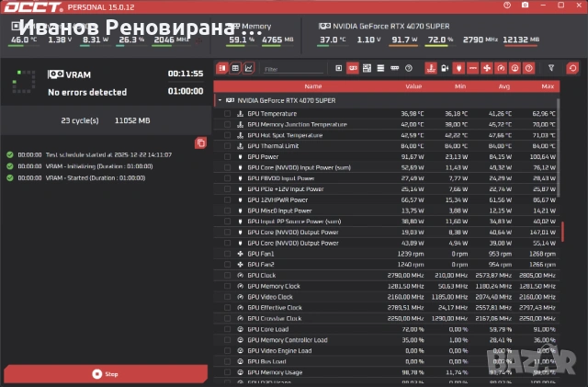Check the GPU Hot Spot Temperature checkbox
The image size is (588, 387).
coord(227,135)
